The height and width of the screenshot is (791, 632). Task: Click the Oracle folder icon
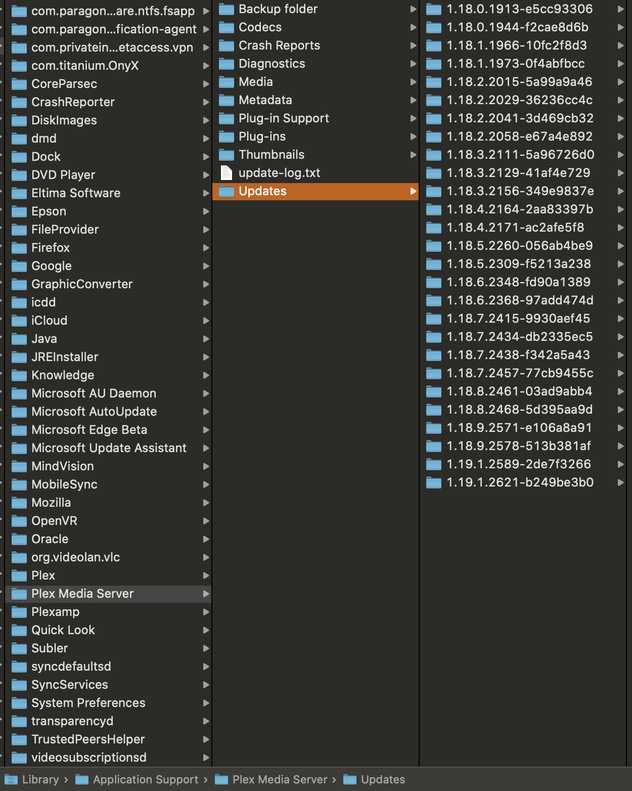coord(19,539)
